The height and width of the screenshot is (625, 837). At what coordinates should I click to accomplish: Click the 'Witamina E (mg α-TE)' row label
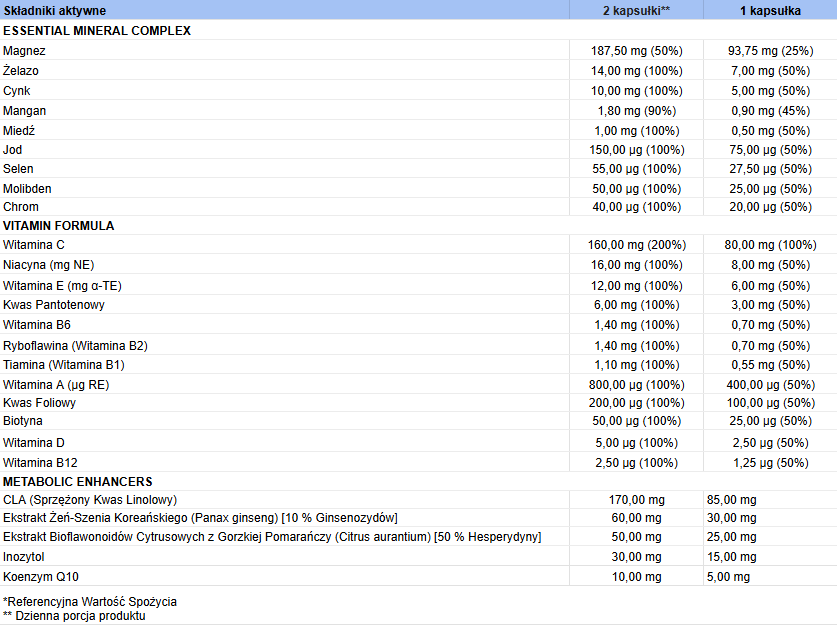(x=62, y=286)
